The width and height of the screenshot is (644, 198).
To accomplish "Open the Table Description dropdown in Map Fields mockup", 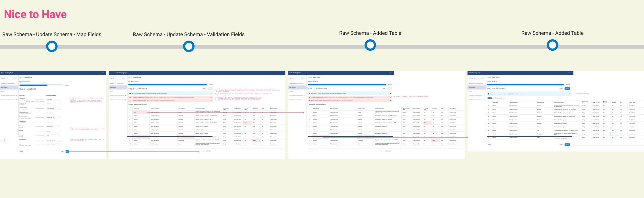I will pyautogui.click(x=54, y=108).
